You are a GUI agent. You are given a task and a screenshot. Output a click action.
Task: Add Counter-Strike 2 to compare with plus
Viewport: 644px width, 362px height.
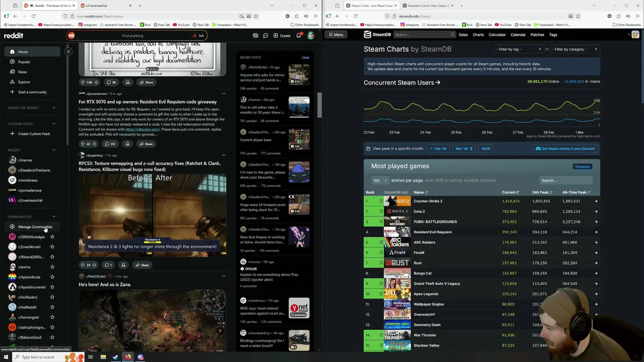(x=596, y=201)
